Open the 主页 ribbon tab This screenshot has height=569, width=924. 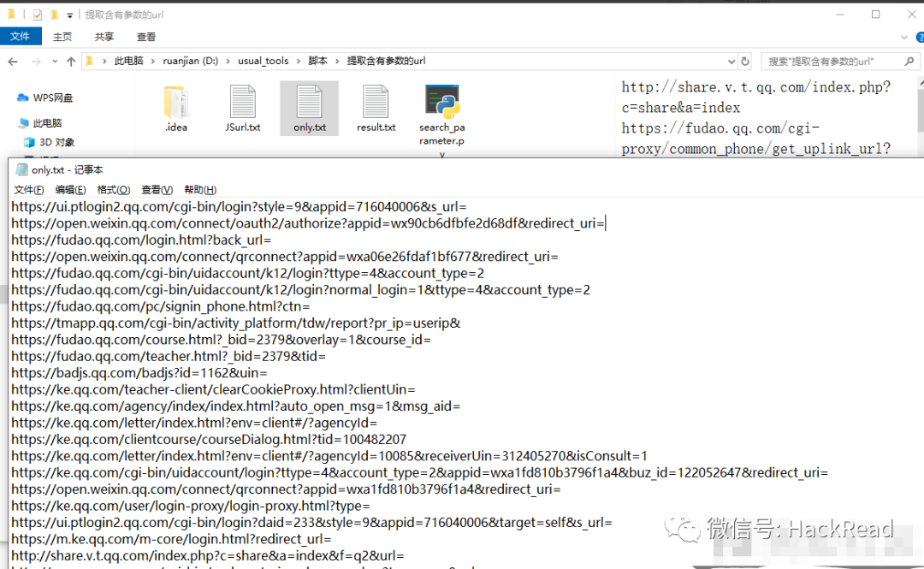(62, 37)
